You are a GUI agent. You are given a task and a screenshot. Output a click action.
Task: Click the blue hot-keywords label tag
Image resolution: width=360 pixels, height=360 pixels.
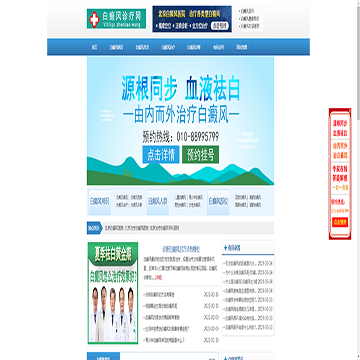click(94, 228)
